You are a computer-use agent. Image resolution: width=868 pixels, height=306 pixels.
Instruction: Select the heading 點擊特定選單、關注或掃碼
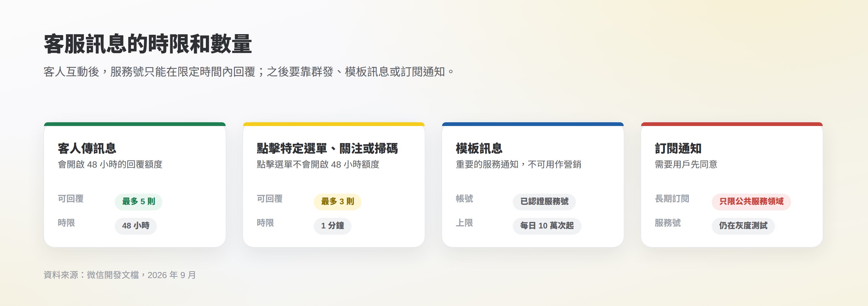(x=327, y=148)
